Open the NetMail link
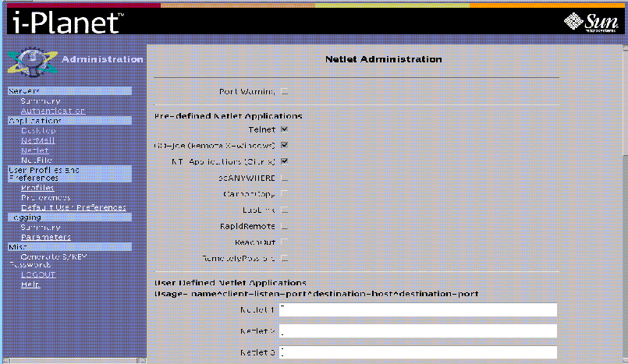628x364 pixels. click(38, 140)
